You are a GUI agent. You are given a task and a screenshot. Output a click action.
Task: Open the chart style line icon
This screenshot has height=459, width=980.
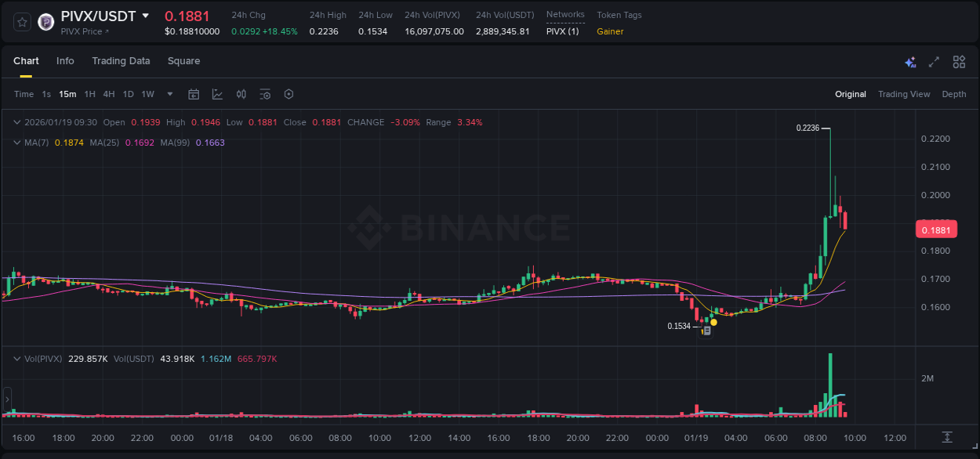(x=216, y=94)
